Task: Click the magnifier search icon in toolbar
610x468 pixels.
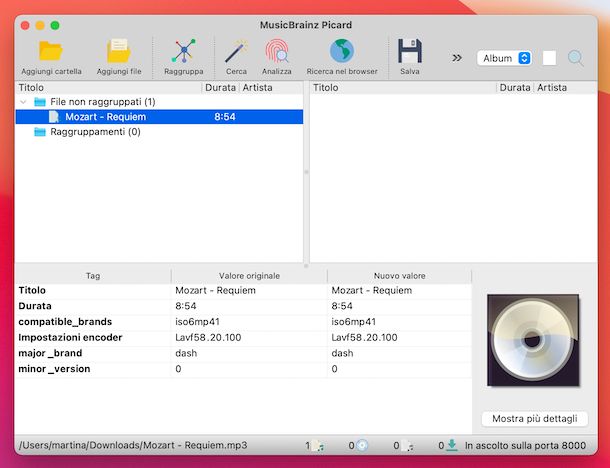Action: pos(575,58)
